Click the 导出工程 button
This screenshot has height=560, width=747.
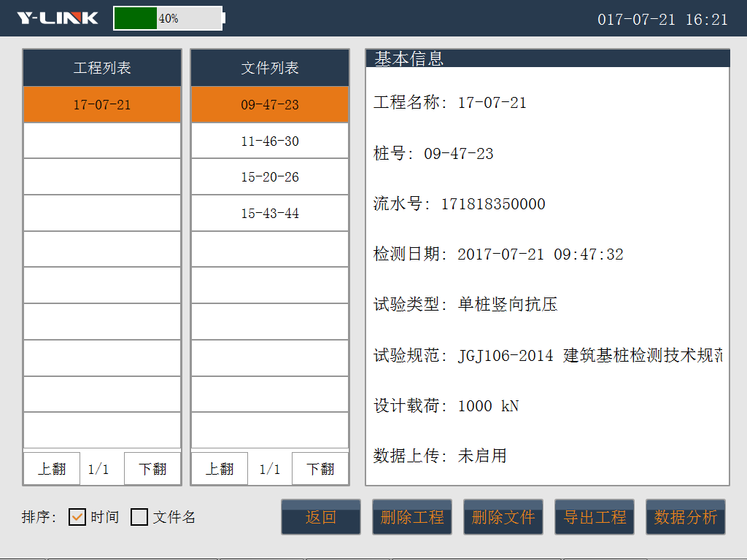click(595, 517)
